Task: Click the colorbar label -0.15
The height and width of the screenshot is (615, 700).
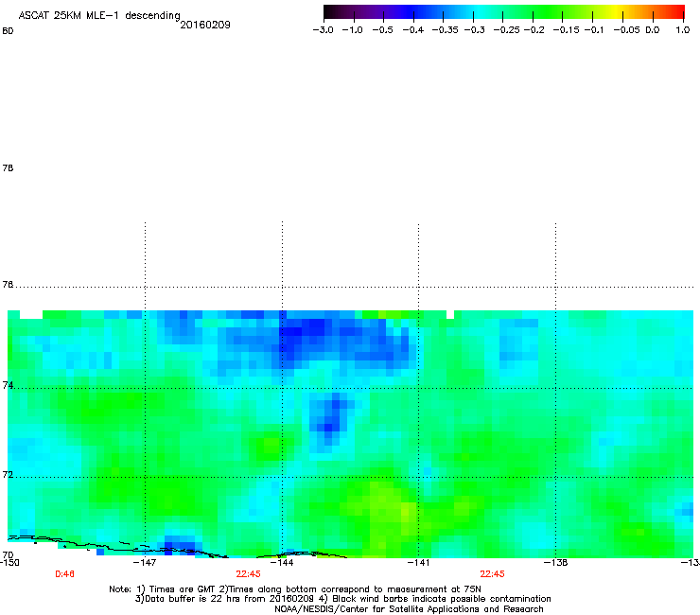Action: 566,30
